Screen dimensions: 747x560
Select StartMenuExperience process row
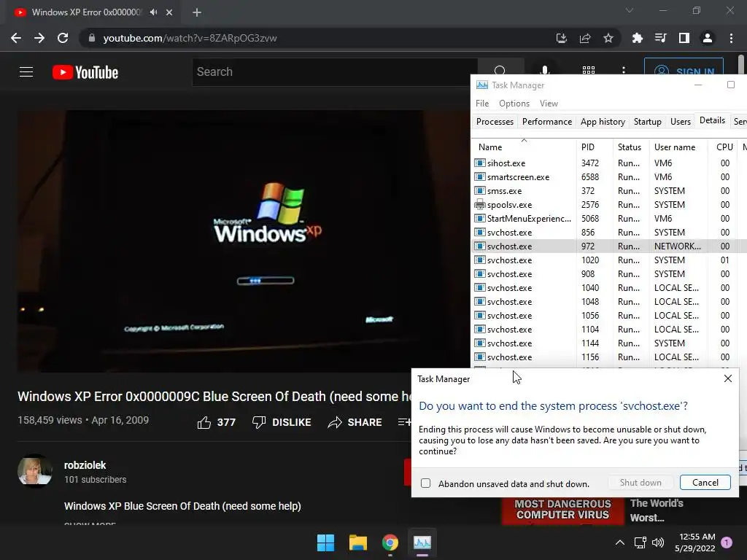(x=609, y=218)
